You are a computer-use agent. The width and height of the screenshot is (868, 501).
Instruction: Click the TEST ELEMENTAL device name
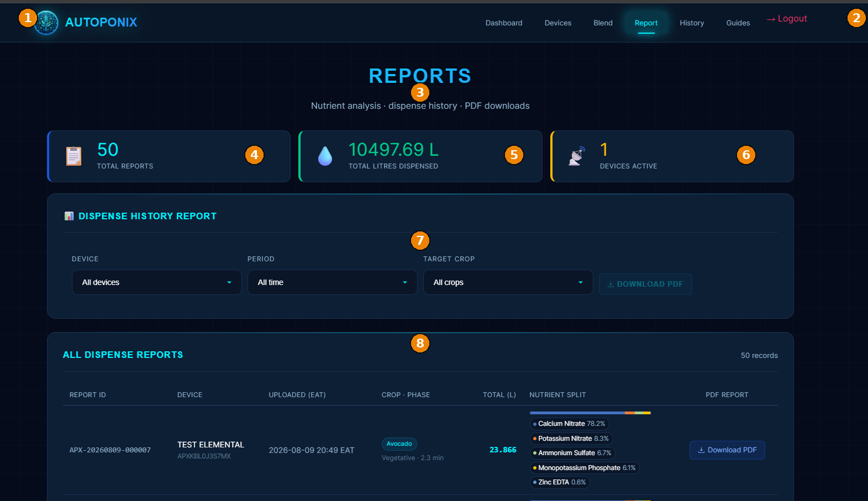click(x=211, y=445)
